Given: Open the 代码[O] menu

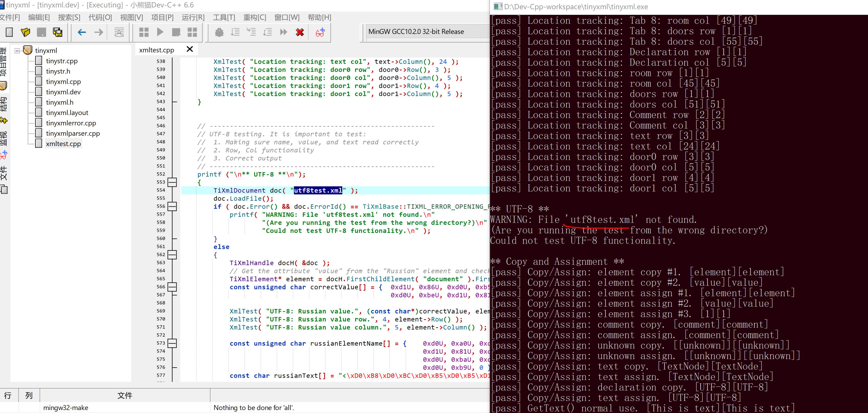Looking at the screenshot, I should click(x=100, y=17).
